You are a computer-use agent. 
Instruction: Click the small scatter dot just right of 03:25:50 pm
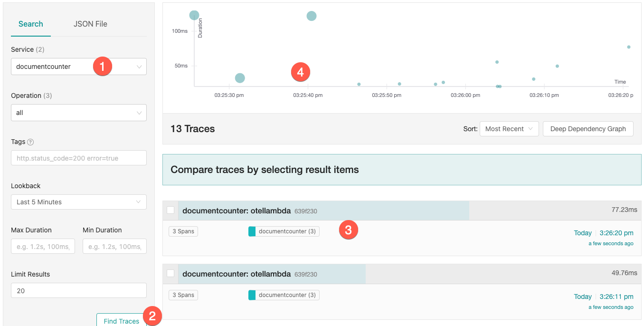[x=399, y=84]
